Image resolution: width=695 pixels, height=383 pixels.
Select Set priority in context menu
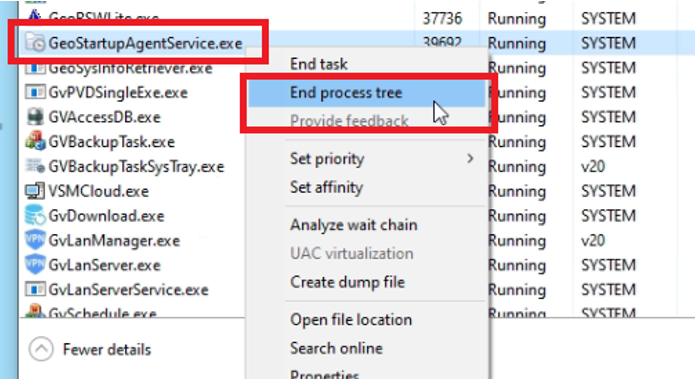click(x=327, y=159)
